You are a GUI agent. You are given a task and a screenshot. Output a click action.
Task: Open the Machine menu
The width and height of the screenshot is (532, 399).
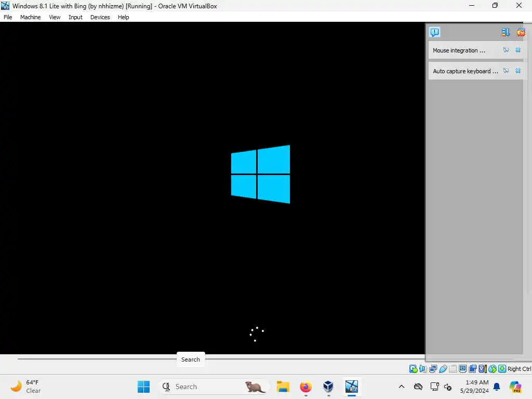pos(30,17)
